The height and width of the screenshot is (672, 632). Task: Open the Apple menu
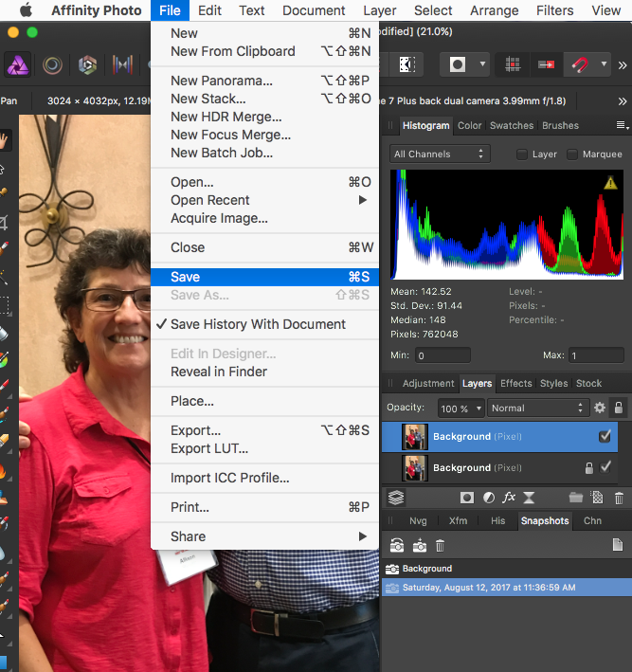26,10
